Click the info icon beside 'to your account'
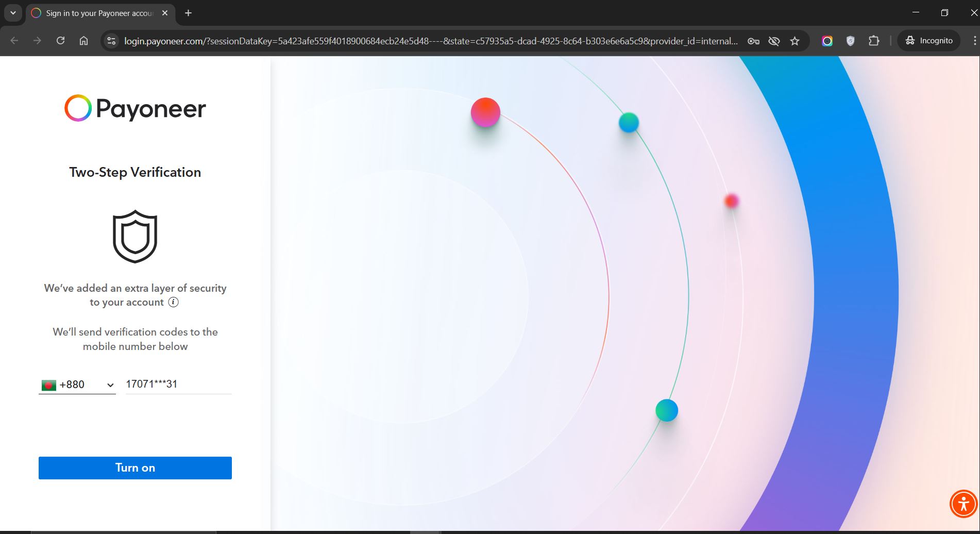This screenshot has width=980, height=534. click(174, 303)
